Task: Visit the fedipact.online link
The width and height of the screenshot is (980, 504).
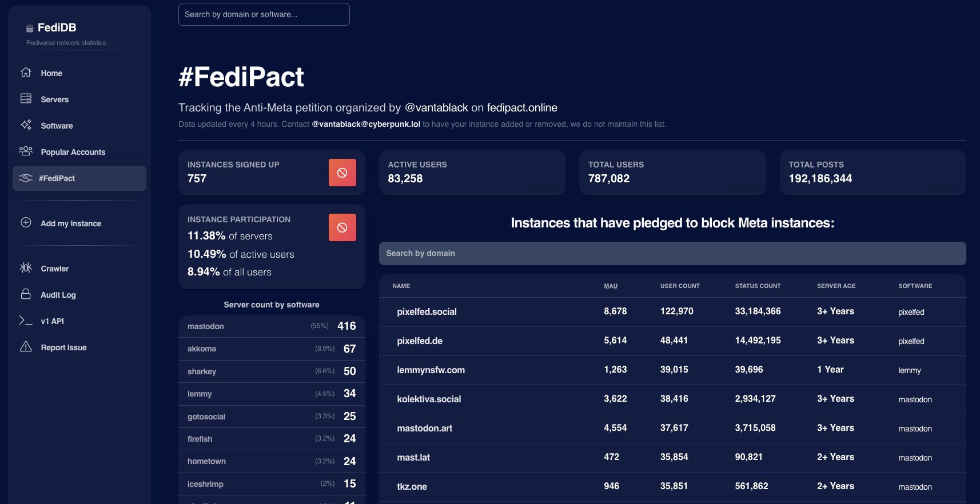Action: point(522,107)
